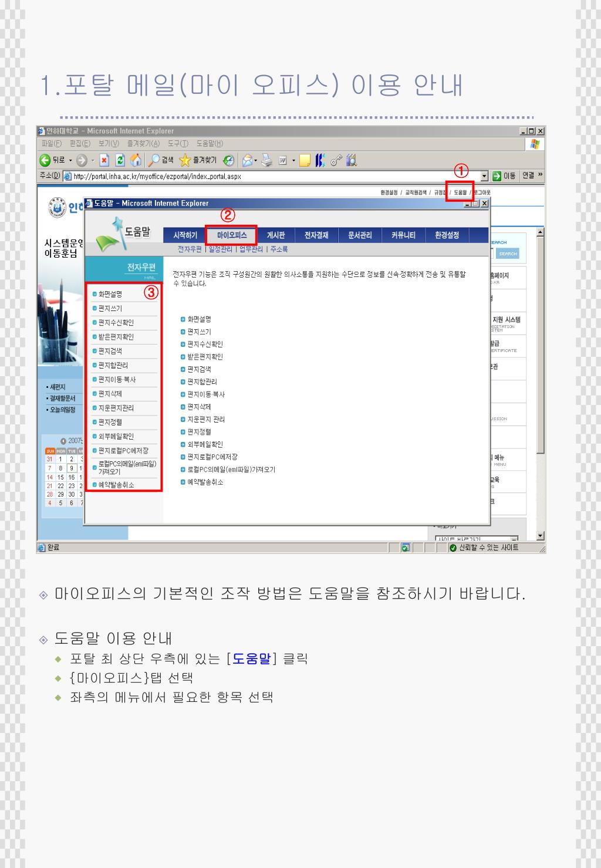Open the History toolbar icon

coord(229,160)
